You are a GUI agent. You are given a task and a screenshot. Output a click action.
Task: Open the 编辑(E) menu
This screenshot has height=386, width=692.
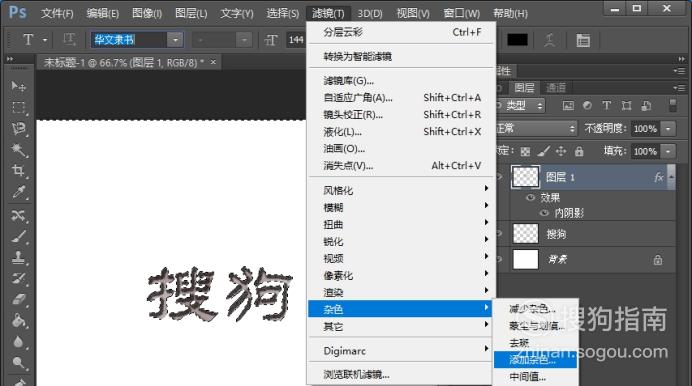click(102, 13)
